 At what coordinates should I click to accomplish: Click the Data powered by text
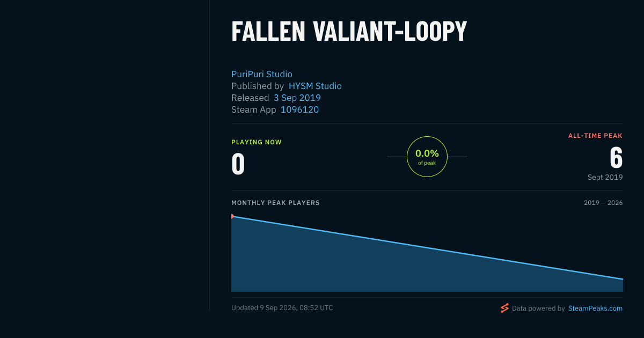[538, 308]
